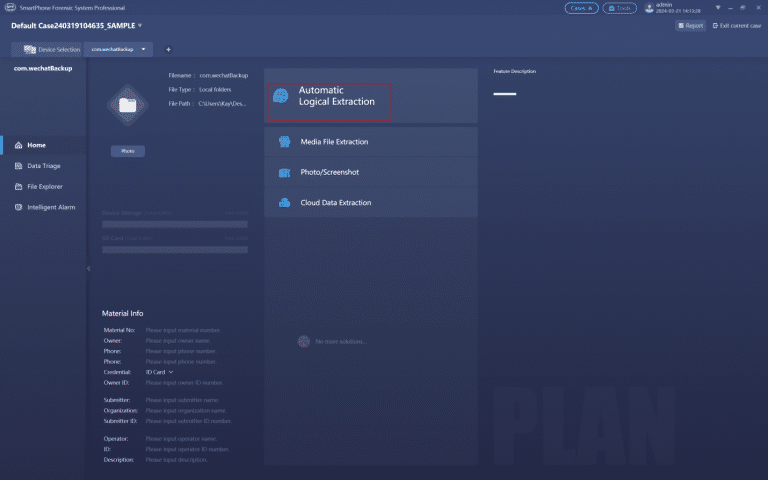Click the Automatic Logical Extraction globe icon
Viewport: 768px width, 480px height.
[x=281, y=96]
